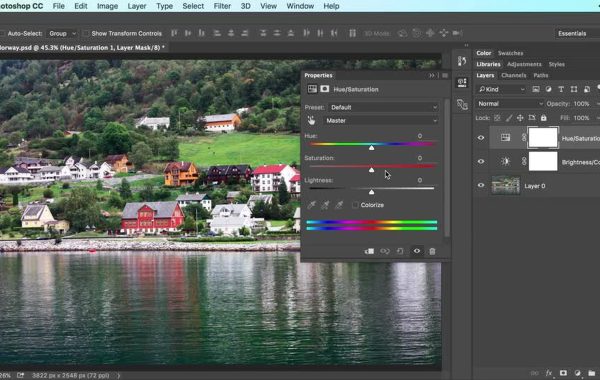Select the on-image adjustment hand tool
The height and width of the screenshot is (380, 600).
coord(311,121)
